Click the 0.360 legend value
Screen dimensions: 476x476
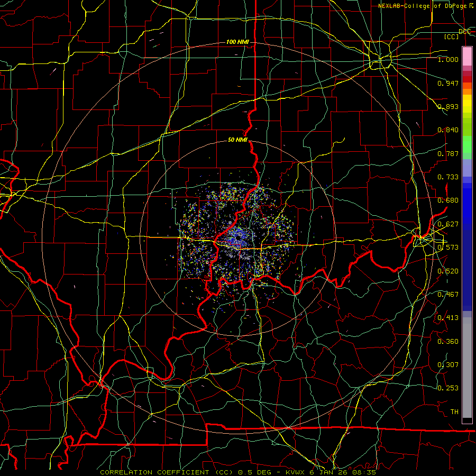click(x=448, y=342)
